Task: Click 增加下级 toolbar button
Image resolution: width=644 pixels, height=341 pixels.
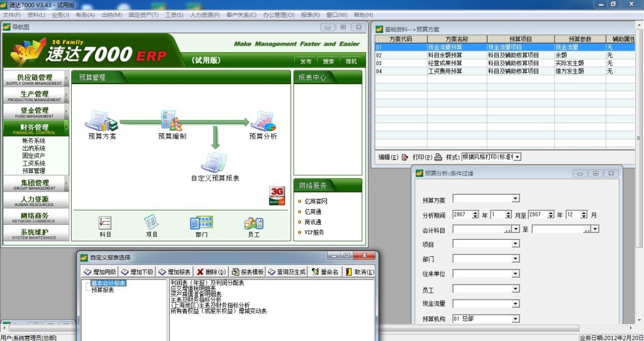Action: coord(137,272)
